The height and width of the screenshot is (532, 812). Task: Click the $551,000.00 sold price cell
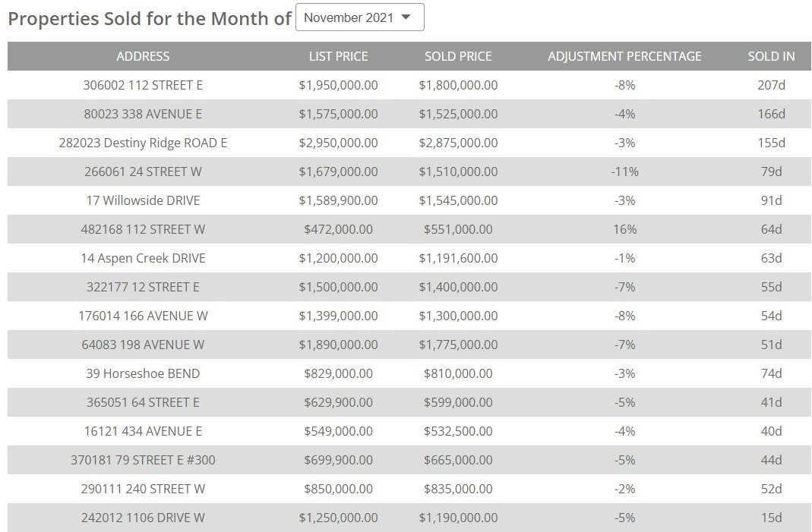tap(458, 229)
